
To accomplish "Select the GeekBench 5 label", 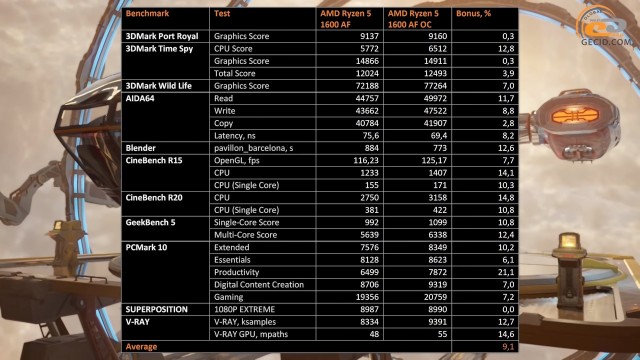I will pyautogui.click(x=150, y=222).
